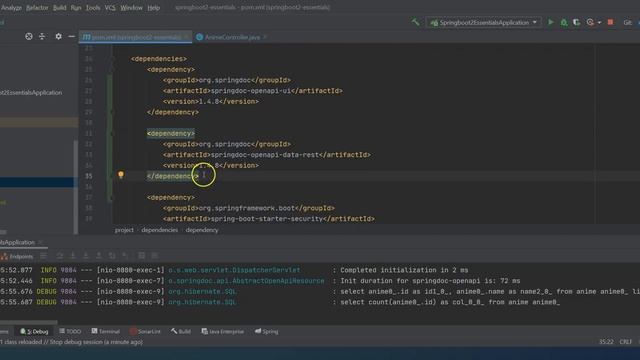Close the pom.xml editor tab

pyautogui.click(x=187, y=37)
